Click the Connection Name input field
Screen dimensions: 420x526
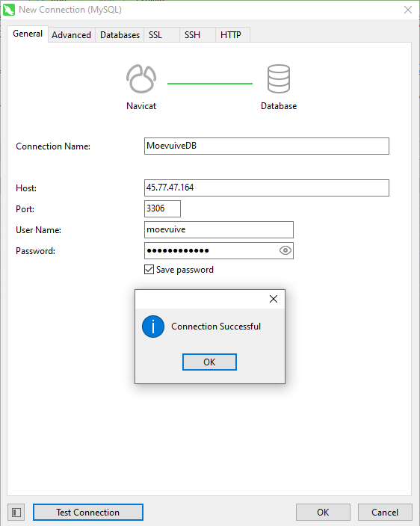267,146
